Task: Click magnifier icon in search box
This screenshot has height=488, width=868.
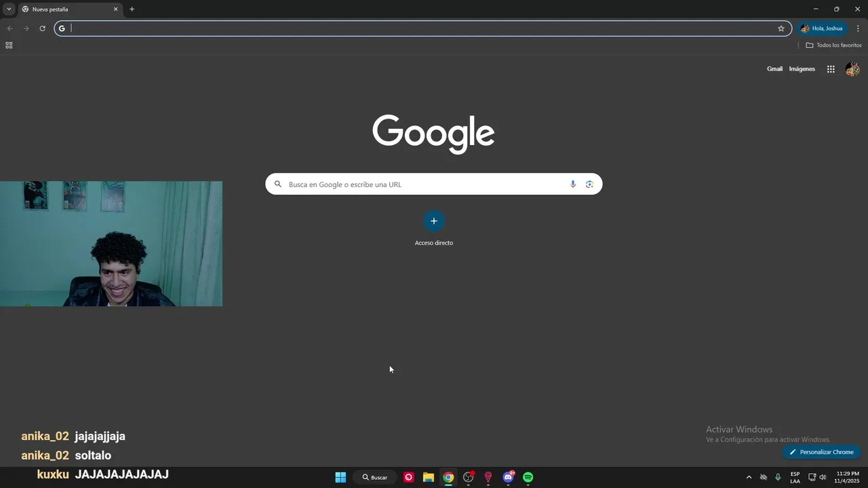Action: [277, 184]
